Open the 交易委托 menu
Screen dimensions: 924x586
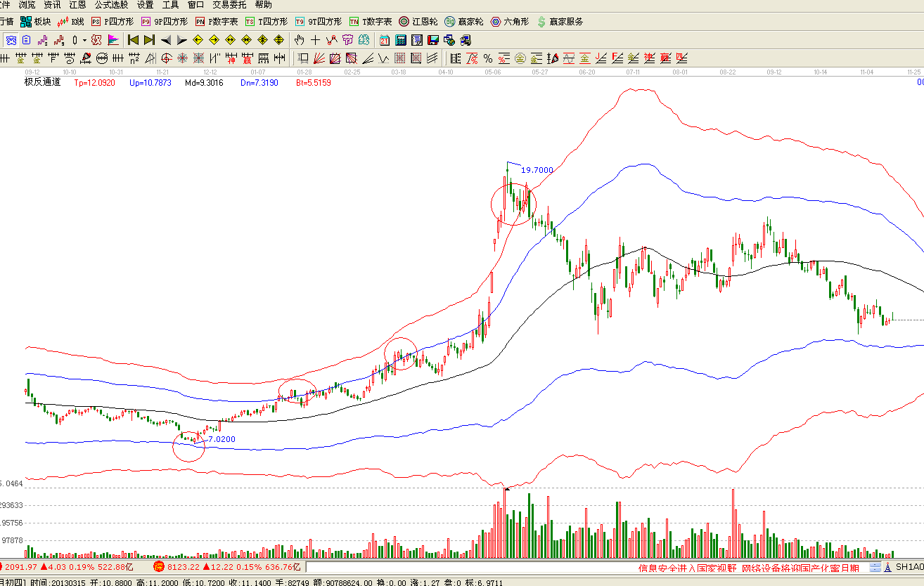(x=230, y=5)
